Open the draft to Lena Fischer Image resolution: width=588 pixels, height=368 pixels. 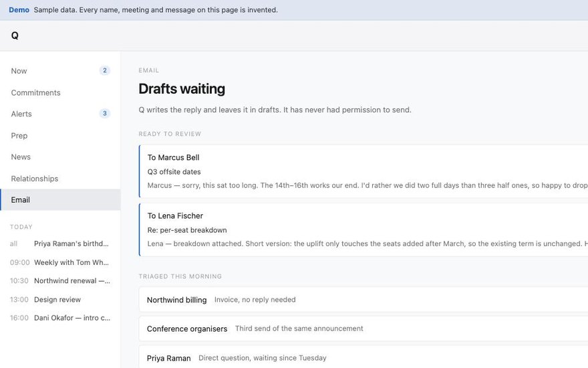(x=363, y=229)
